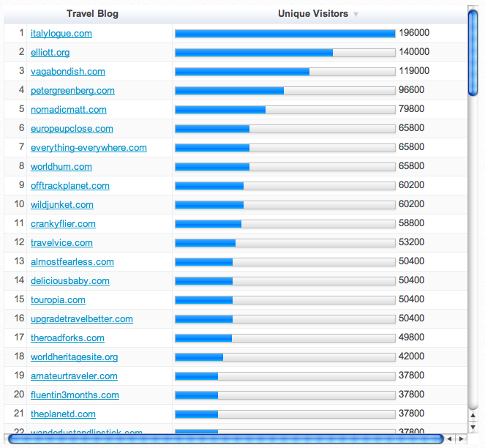Select the 119000 visitors value
Screen dimensions: 485x448
[414, 70]
